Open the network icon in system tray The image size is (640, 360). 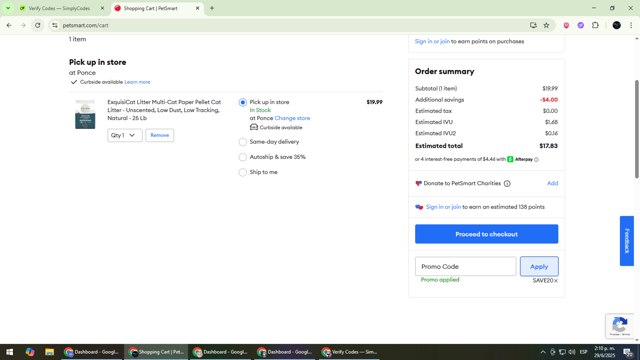tap(562, 352)
